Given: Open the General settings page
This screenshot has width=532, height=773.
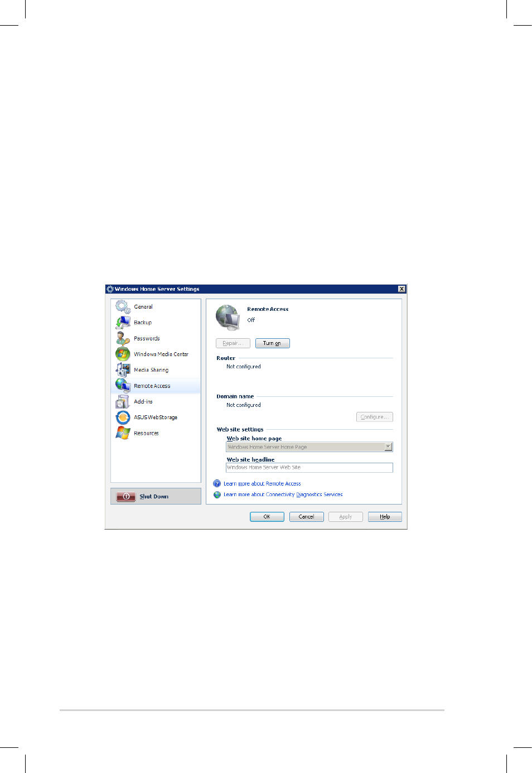Looking at the screenshot, I should click(x=156, y=306).
